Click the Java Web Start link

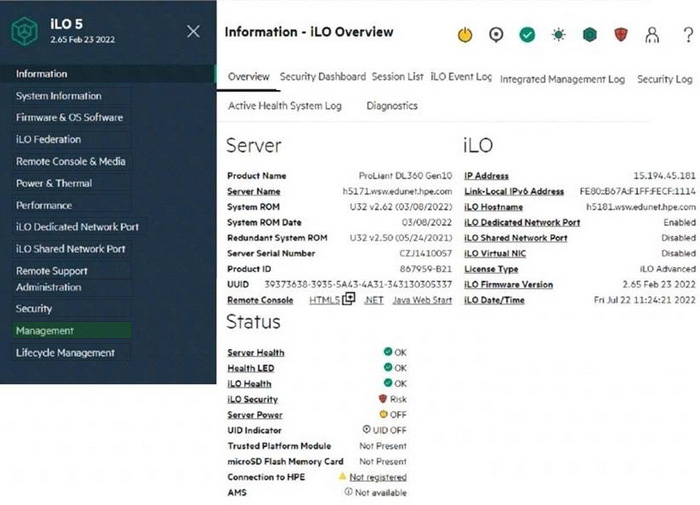click(x=423, y=300)
